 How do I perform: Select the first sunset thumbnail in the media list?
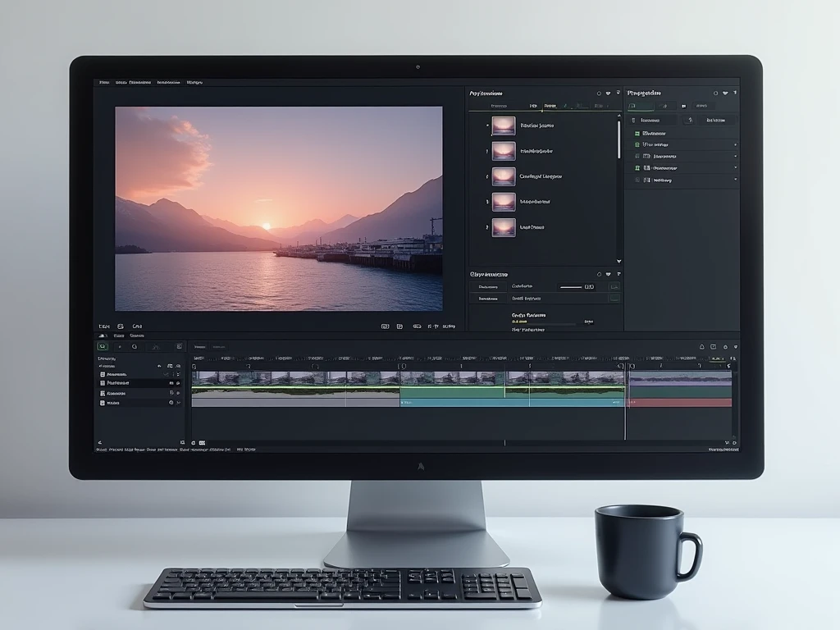point(504,126)
